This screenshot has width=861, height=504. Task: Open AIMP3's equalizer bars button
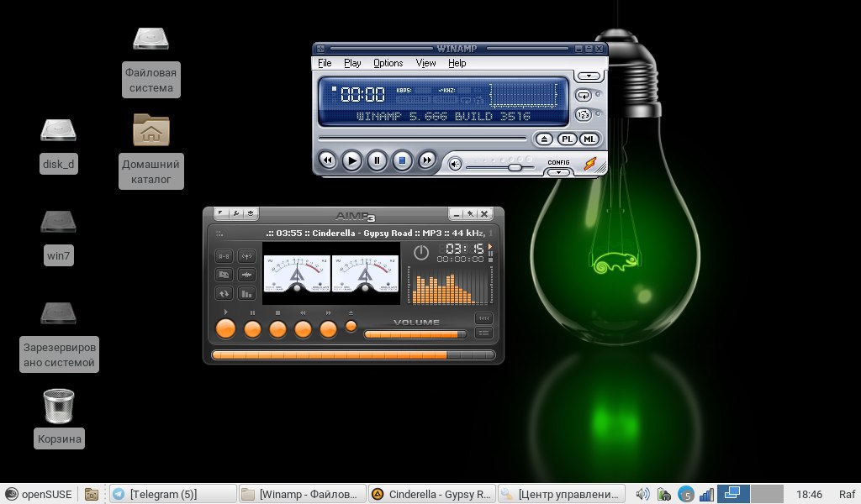pyautogui.click(x=247, y=293)
